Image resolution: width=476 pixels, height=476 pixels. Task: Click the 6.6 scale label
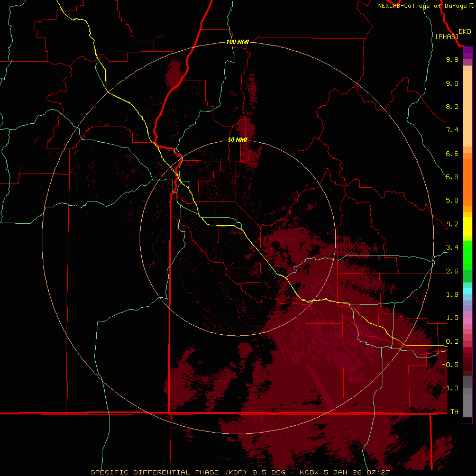click(x=452, y=153)
